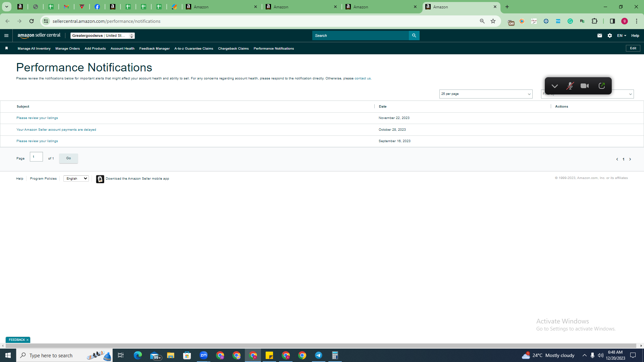This screenshot has width=644, height=362.
Task: Click the Amazon Seller app icon in footer
Action: click(x=100, y=179)
